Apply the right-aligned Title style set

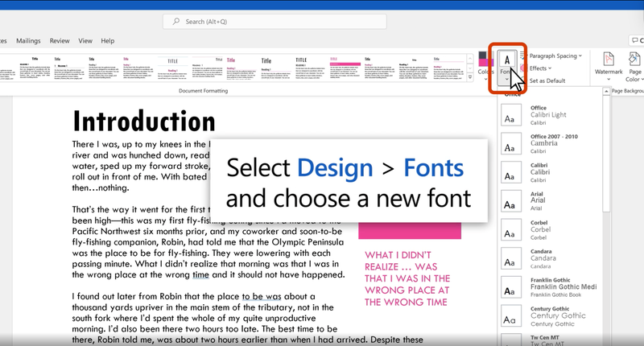pyautogui.click(x=208, y=68)
